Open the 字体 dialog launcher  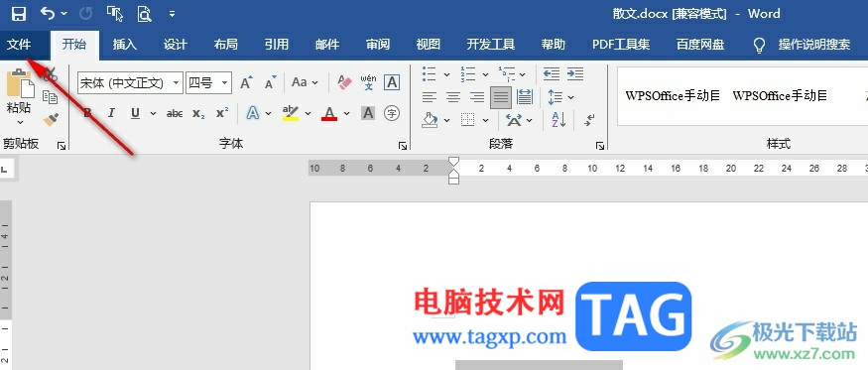coord(403,145)
